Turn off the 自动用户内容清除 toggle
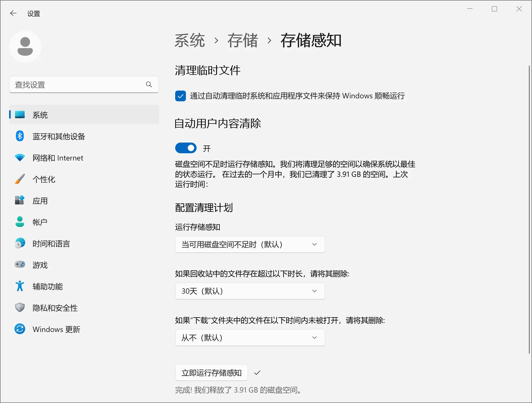 coord(186,148)
